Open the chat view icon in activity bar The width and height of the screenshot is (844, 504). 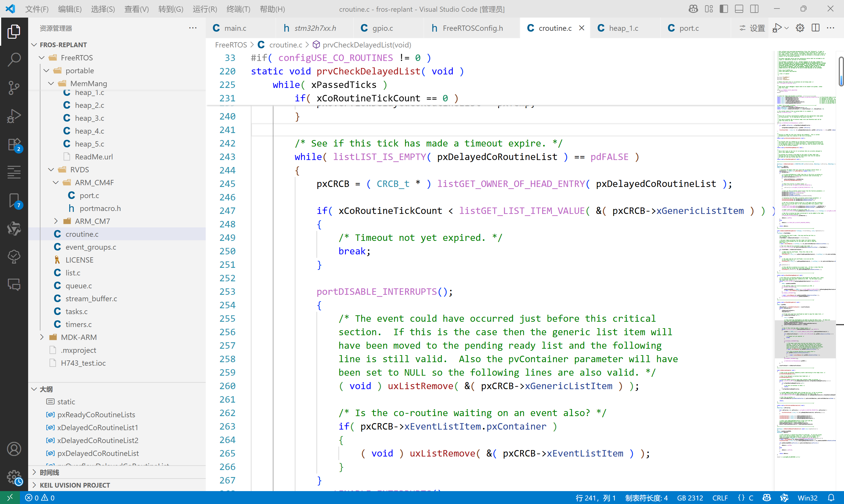14,285
